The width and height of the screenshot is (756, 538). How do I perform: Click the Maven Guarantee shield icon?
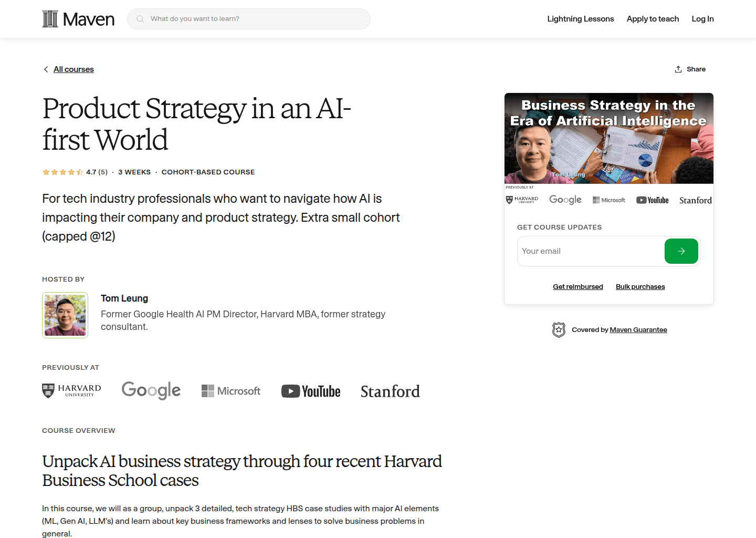(559, 329)
